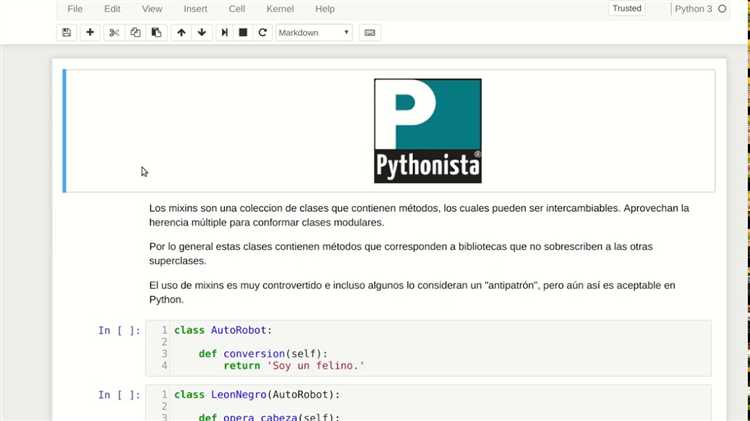Open the Kernel menu

280,9
